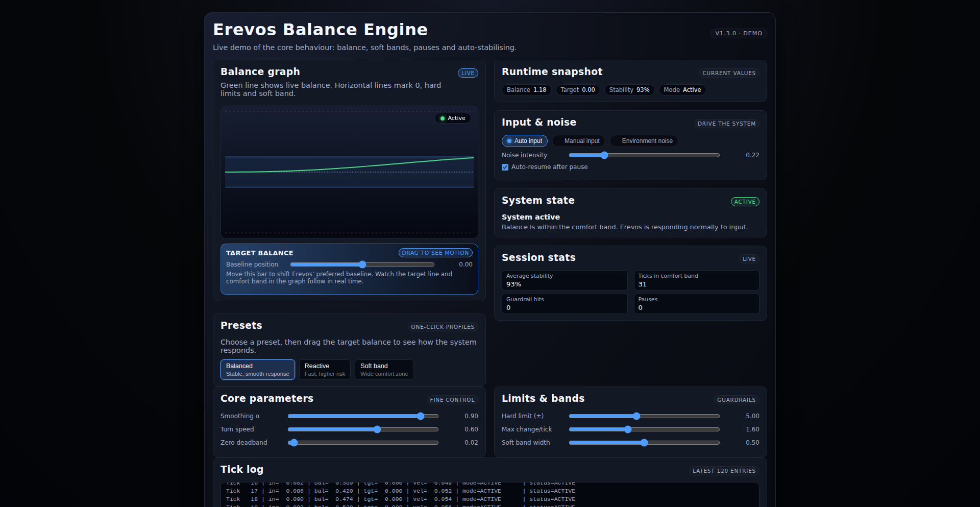Screen dimensions: 980x507
Task: Click the Max change/tick slider handle
Action: point(628,429)
